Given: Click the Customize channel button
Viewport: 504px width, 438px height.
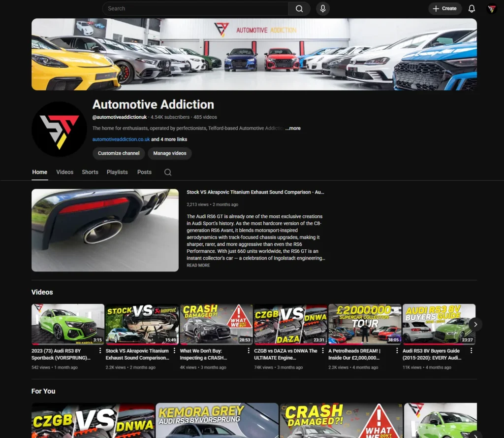Looking at the screenshot, I should pos(119,153).
